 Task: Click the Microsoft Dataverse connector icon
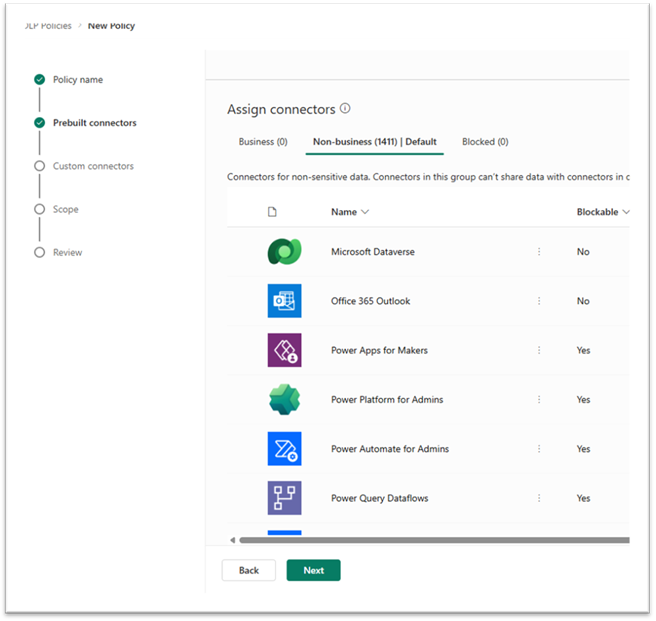pyautogui.click(x=284, y=251)
